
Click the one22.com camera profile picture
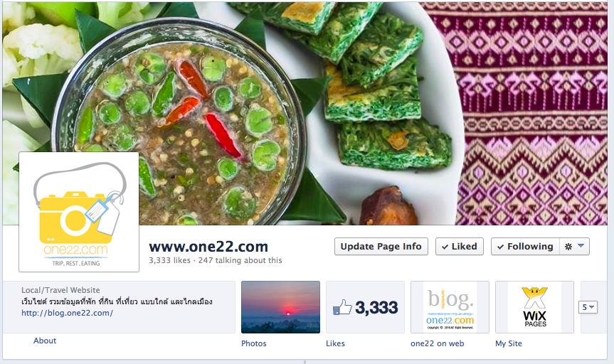click(x=79, y=212)
